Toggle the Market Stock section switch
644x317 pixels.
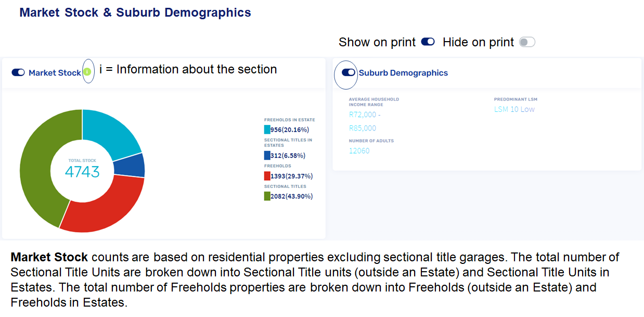point(18,73)
